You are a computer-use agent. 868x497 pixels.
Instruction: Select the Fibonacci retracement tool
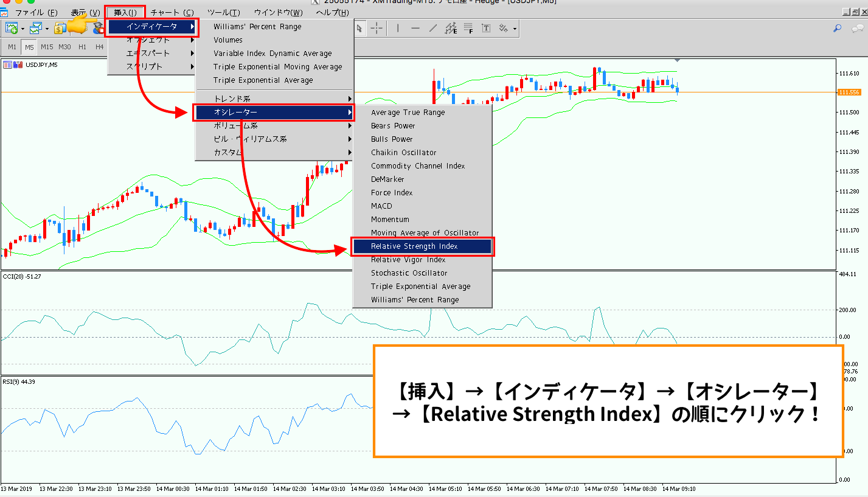tap(468, 28)
